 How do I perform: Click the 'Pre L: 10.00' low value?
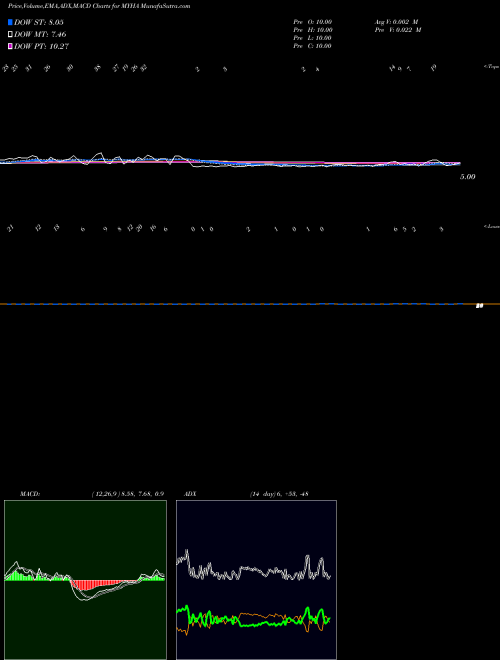coord(313,38)
